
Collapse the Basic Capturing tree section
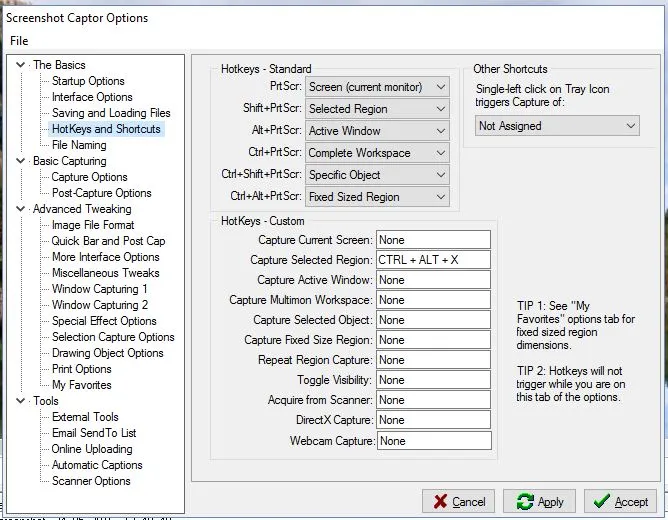[x=20, y=161]
